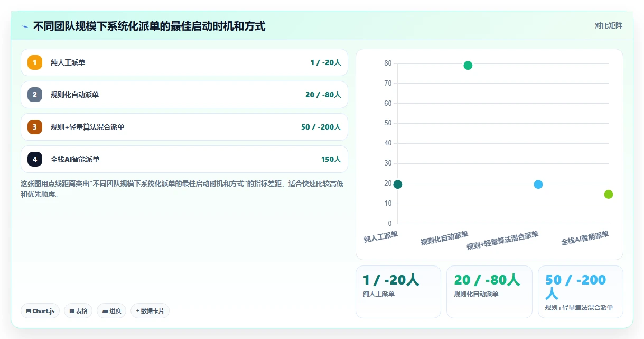This screenshot has width=644, height=339.
Task: Click the dark teal chart point for 纯人工派单
Action: (x=398, y=184)
